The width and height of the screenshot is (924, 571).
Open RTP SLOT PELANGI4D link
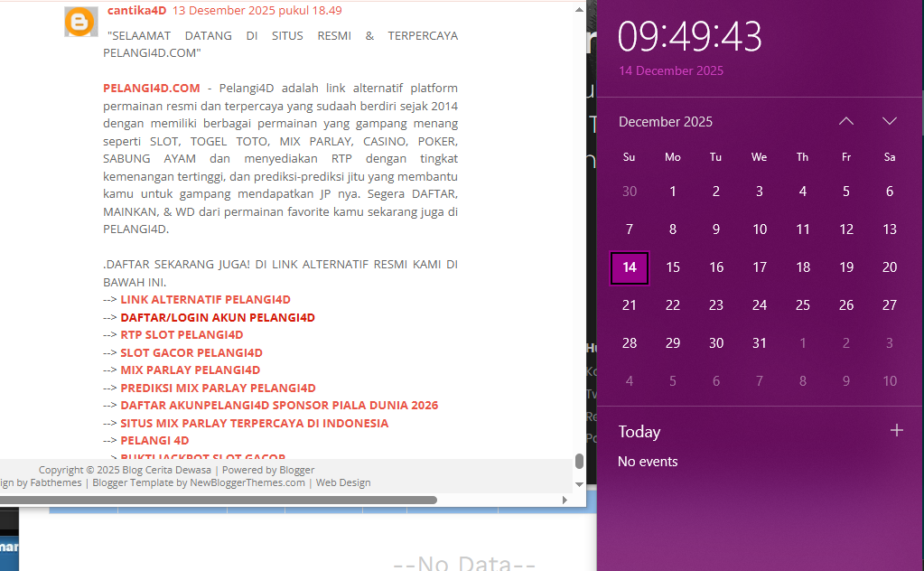tap(182, 335)
